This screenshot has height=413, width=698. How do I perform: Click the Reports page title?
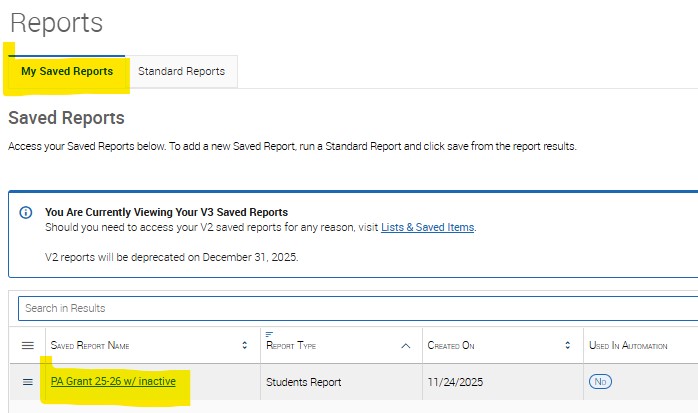coord(57,23)
